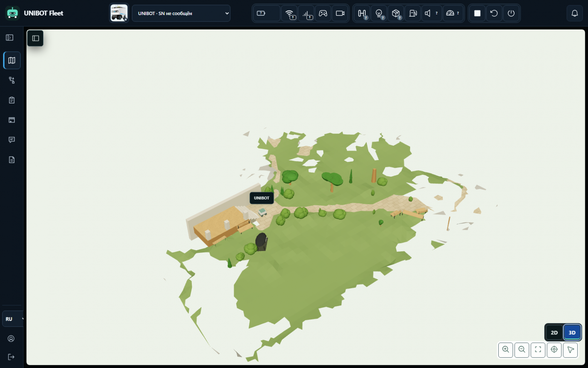This screenshot has height=368, width=588.
Task: Click the restart circular arrow button
Action: 494,13
